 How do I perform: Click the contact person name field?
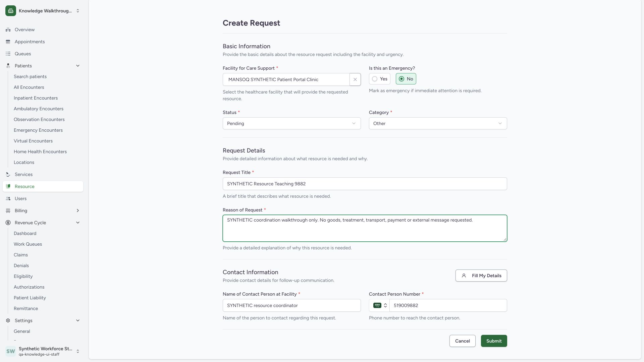pyautogui.click(x=291, y=305)
